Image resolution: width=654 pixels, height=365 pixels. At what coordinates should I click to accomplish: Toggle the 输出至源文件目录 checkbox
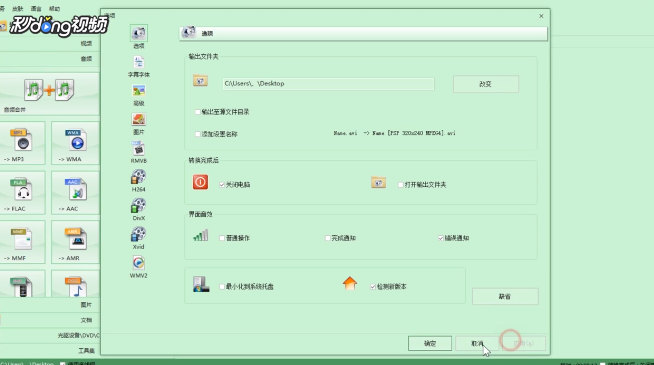[x=198, y=112]
